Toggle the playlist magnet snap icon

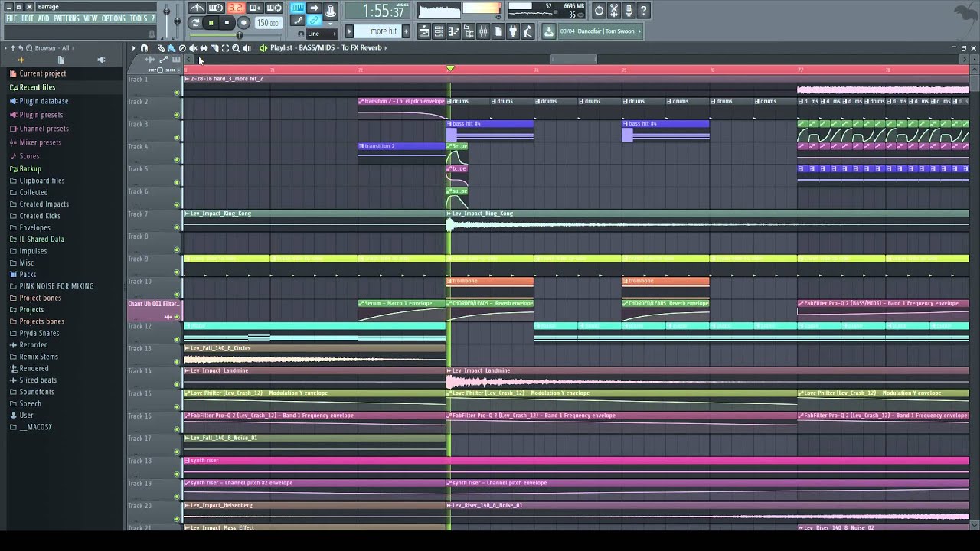144,48
